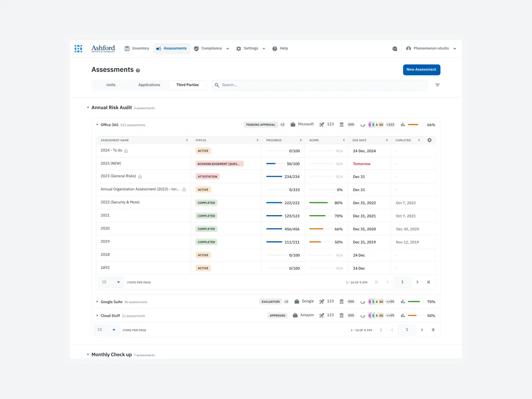532x399 pixels.
Task: Click help question mark next to Assessments title
Action: [x=138, y=71]
